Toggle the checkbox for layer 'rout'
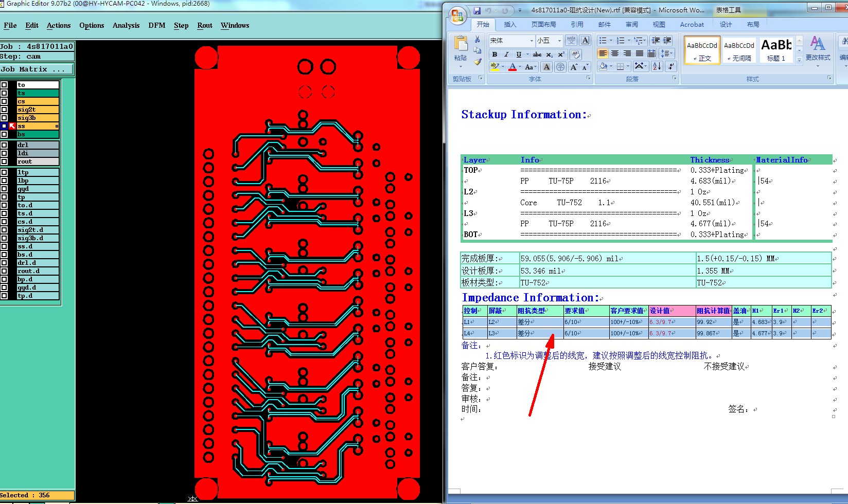848x504 pixels. [4, 161]
